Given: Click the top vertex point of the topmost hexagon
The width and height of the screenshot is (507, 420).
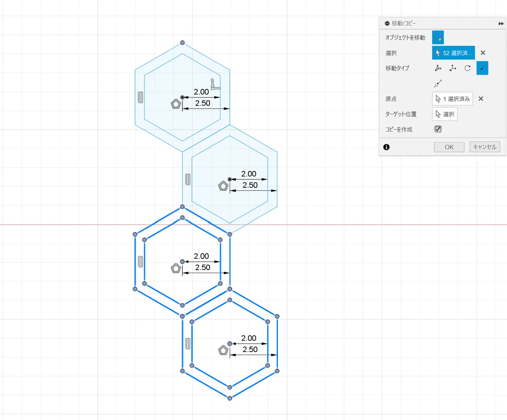Looking at the screenshot, I should click(x=182, y=43).
